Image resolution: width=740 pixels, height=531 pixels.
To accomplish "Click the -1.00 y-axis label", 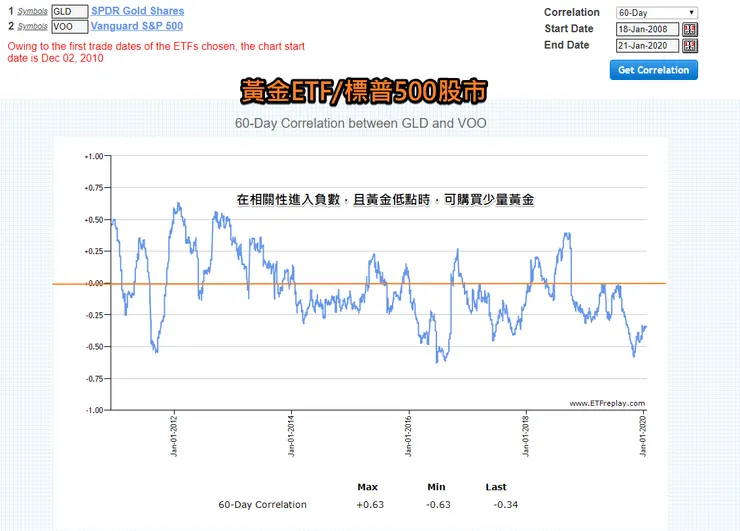I will point(94,410).
